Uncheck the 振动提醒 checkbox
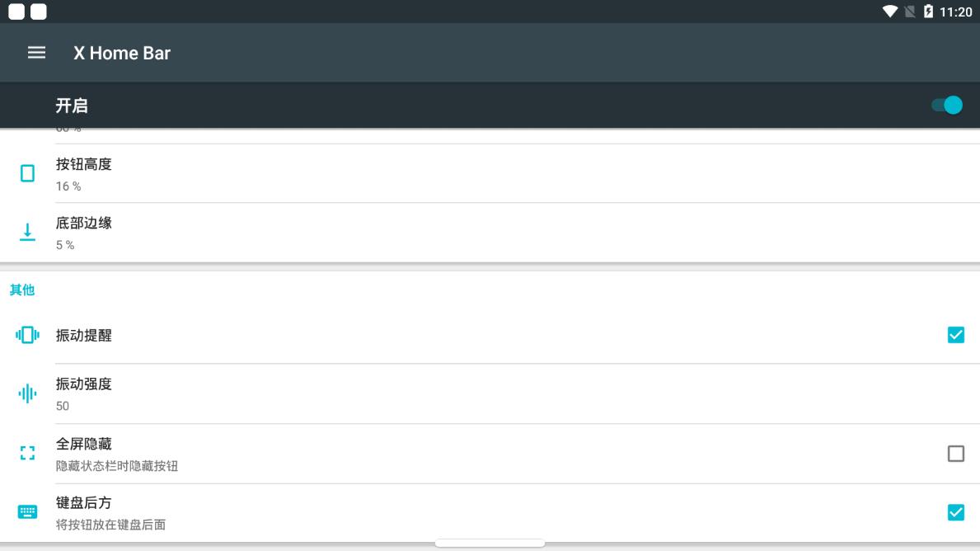This screenshot has height=551, width=980. click(x=955, y=335)
